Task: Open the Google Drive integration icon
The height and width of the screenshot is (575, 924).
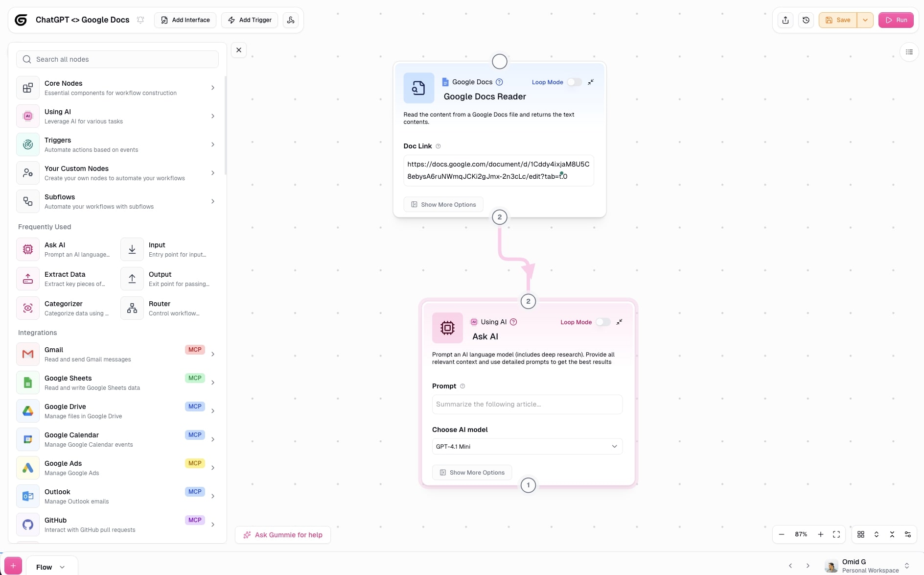Action: [x=27, y=410]
